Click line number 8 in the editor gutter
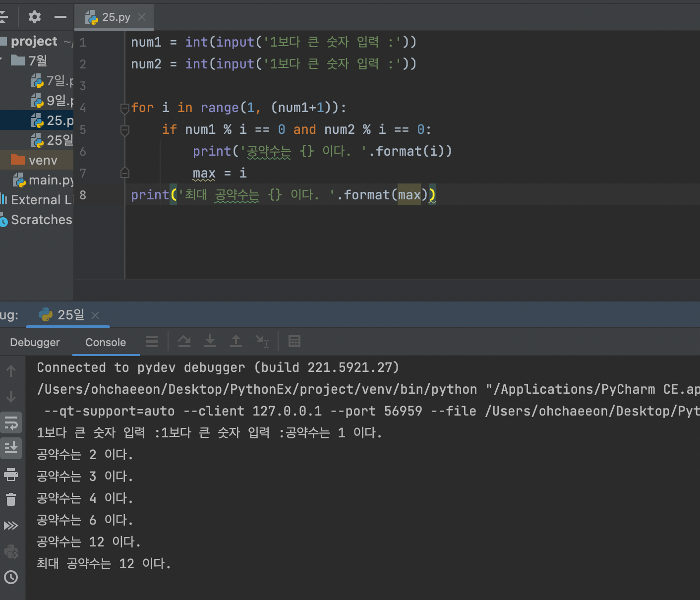The image size is (700, 600). tap(83, 195)
